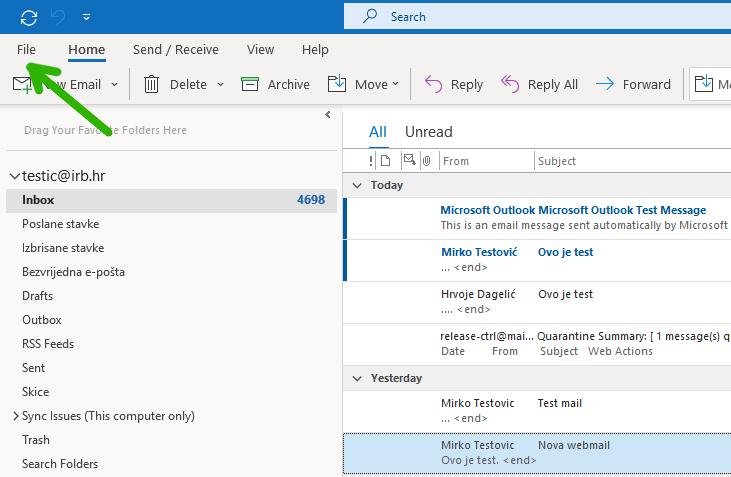Open the Move dropdown arrow
731x477 pixels.
click(395, 84)
